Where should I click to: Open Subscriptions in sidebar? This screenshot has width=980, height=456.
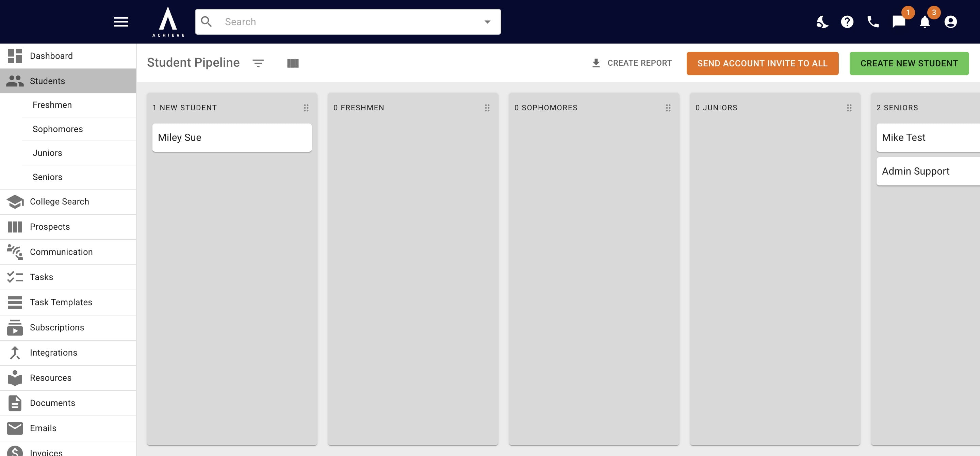click(68, 327)
